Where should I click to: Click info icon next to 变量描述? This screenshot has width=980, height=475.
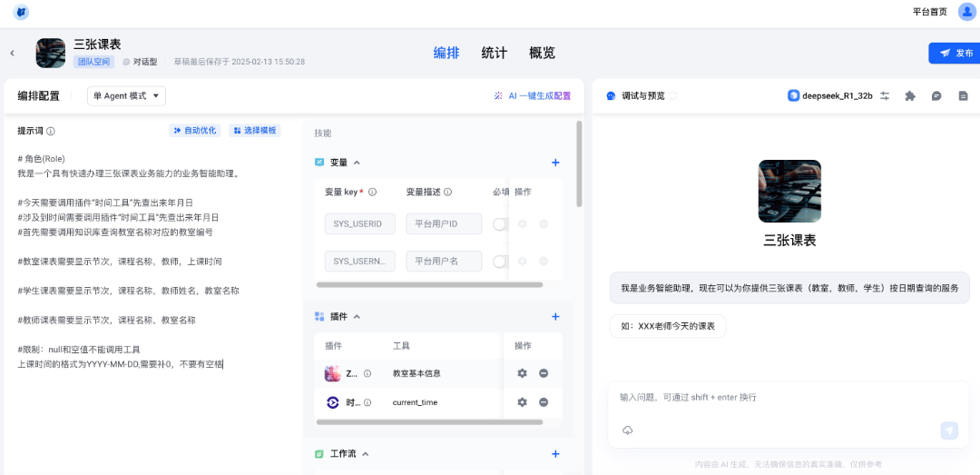(x=447, y=193)
